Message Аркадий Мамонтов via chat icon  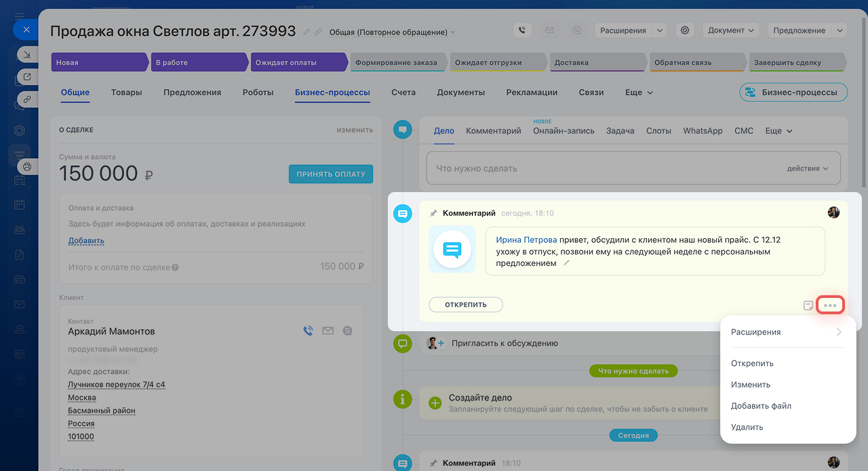point(347,331)
